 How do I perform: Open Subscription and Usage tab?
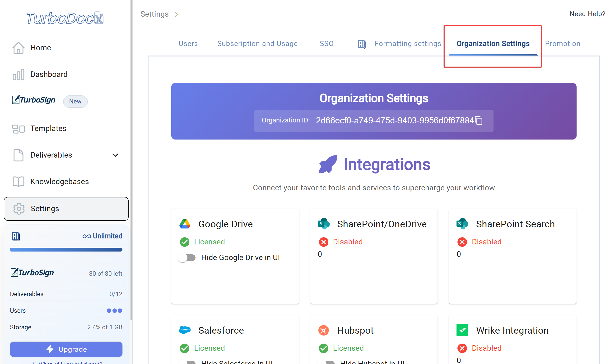[257, 44]
